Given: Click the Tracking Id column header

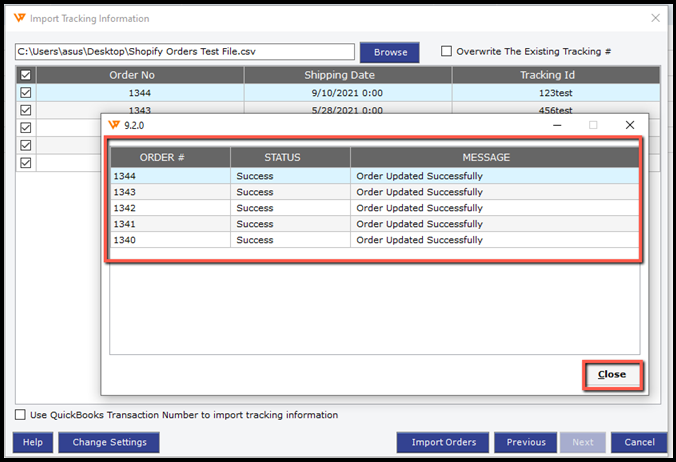Looking at the screenshot, I should (555, 75).
